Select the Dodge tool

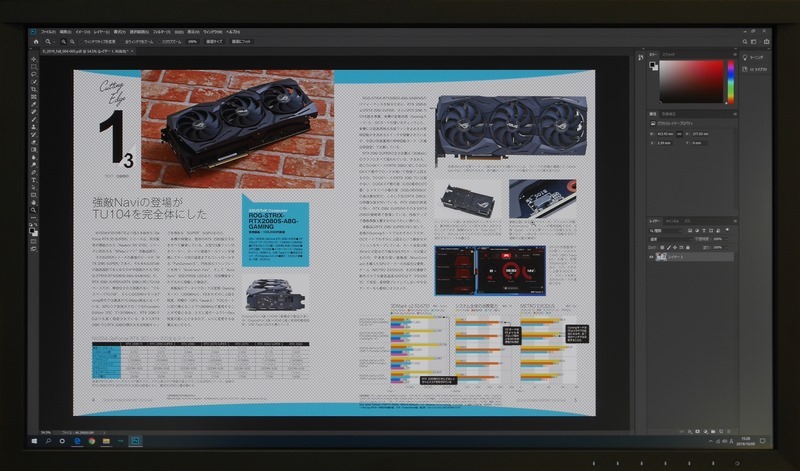pos(34,164)
